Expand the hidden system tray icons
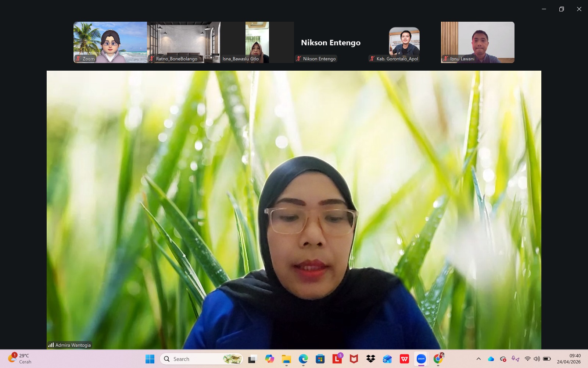The image size is (588, 368). coord(478,359)
